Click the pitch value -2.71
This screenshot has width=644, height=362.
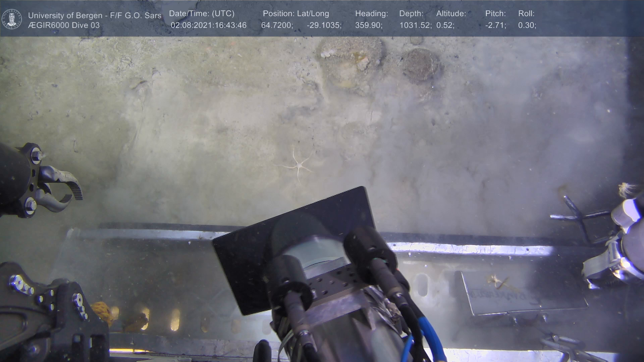[x=495, y=25]
